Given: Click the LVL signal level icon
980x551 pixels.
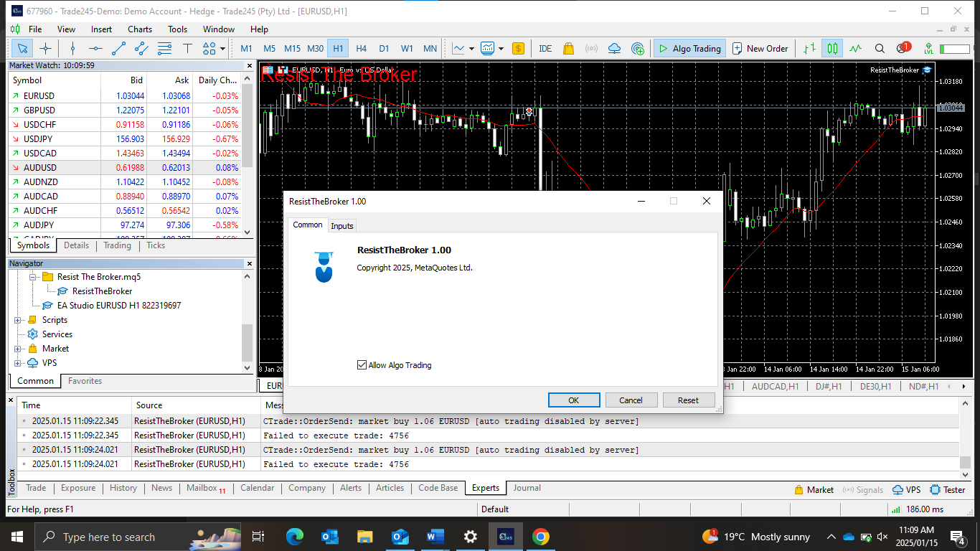Looking at the screenshot, I should (928, 49).
